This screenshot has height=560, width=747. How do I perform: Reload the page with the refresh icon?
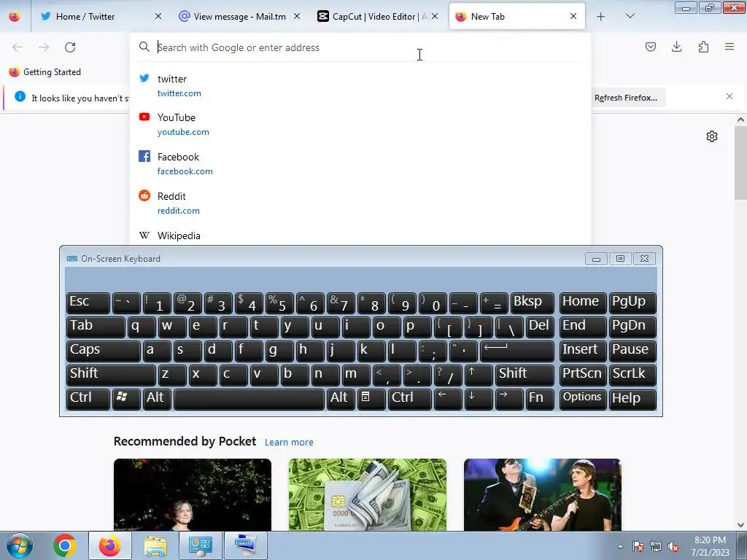click(70, 47)
